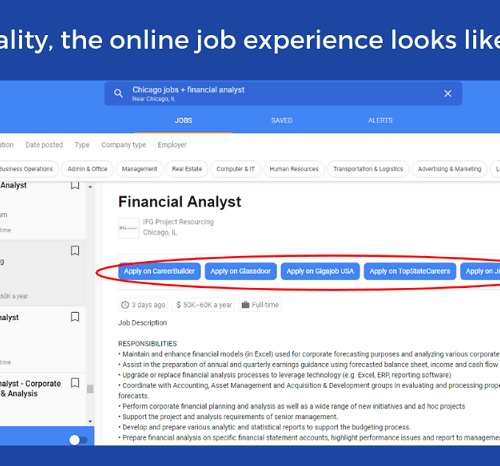Screen dimensions: 500x466
Task: Click the briefcase Full-time icon
Action: (x=245, y=305)
